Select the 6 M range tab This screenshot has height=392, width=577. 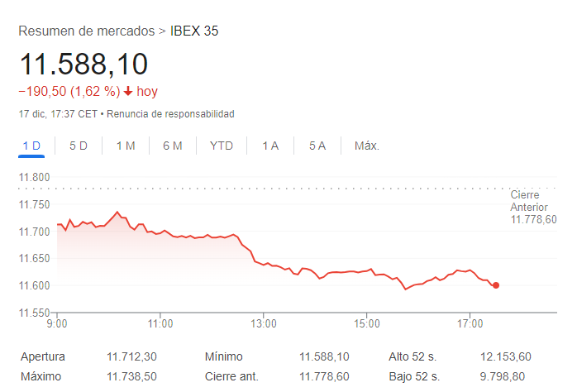pyautogui.click(x=173, y=146)
